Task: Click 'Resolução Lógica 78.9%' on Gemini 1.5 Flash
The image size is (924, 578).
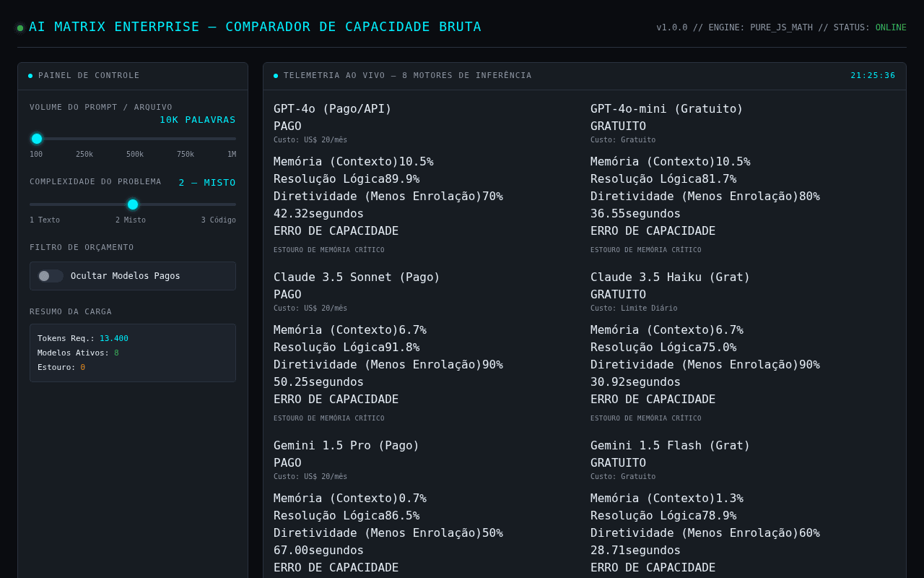Action: pos(663,516)
